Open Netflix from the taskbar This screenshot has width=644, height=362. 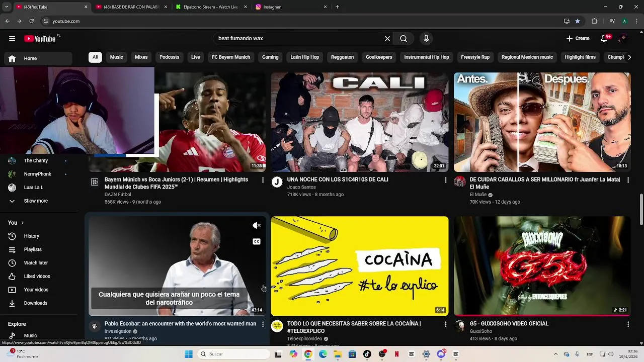396,354
